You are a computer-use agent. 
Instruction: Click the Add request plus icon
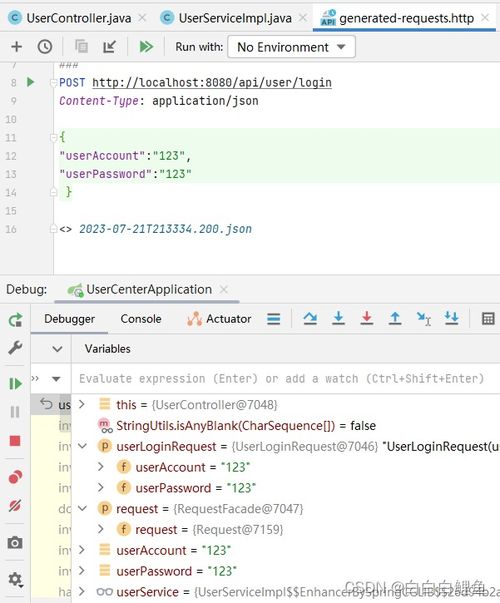pos(16,47)
